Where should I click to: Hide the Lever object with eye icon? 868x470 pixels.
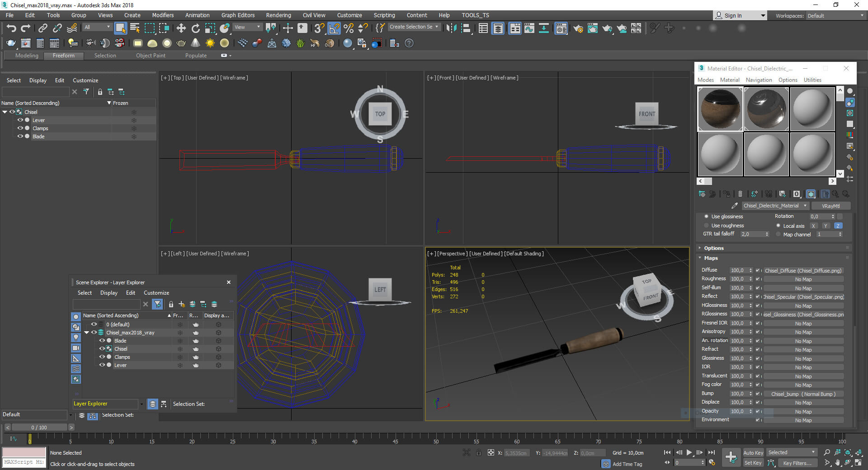[x=20, y=120]
